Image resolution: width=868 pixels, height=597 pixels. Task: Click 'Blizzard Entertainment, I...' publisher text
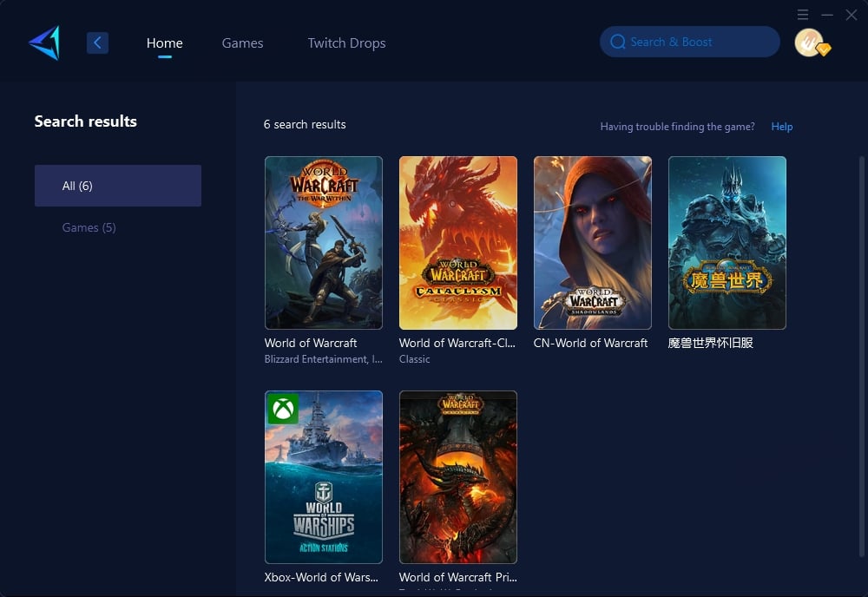[323, 359]
